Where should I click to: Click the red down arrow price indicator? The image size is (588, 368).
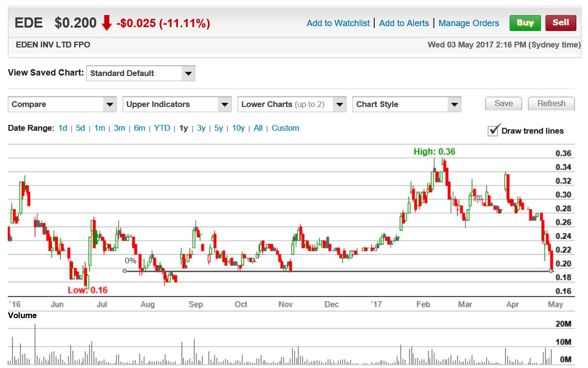[x=107, y=23]
